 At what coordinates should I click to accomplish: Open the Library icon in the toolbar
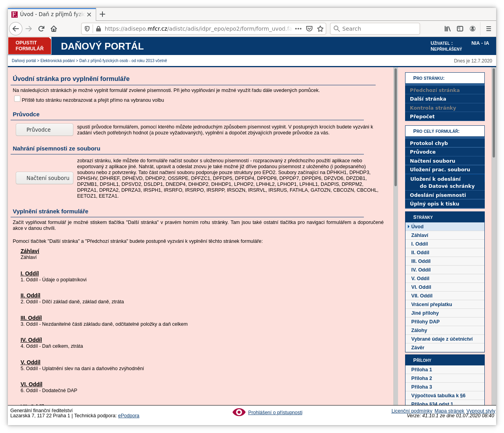coord(447,29)
